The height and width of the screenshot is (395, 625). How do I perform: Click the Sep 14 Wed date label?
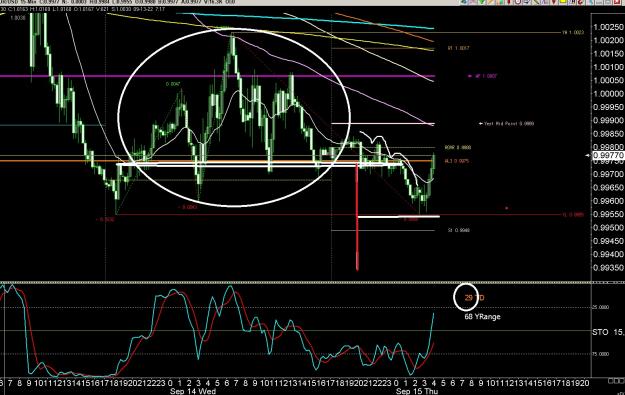click(x=193, y=391)
